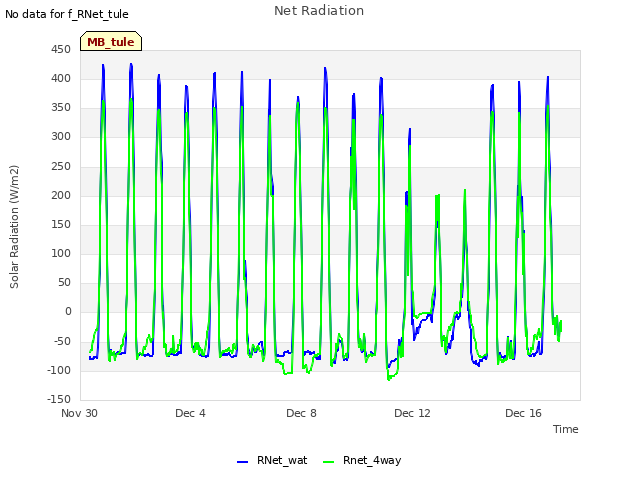Click the -50 y-axis tick label
Image resolution: width=640 pixels, height=480 pixels.
62,341
